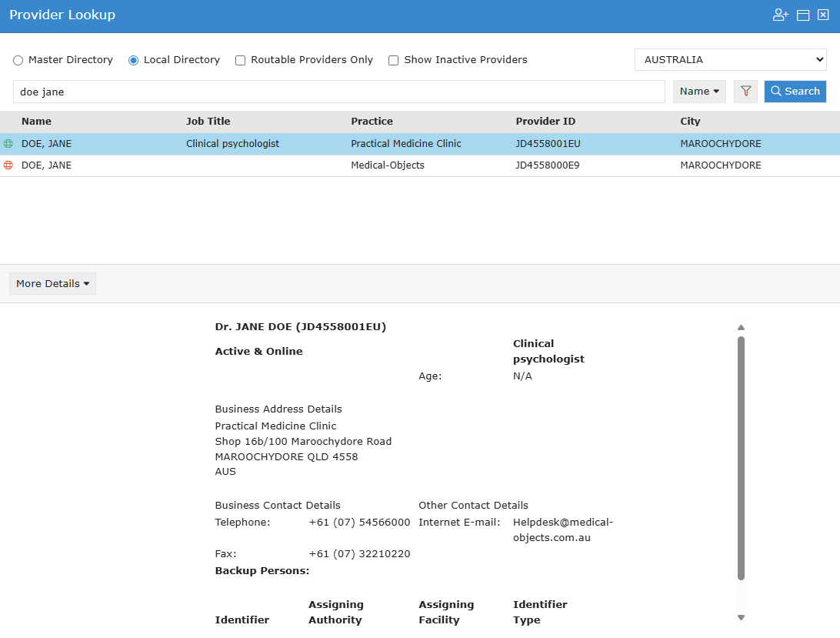Viewport: 840px width, 638px height.
Task: Click the search text field containing doe jane
Action: (x=338, y=92)
